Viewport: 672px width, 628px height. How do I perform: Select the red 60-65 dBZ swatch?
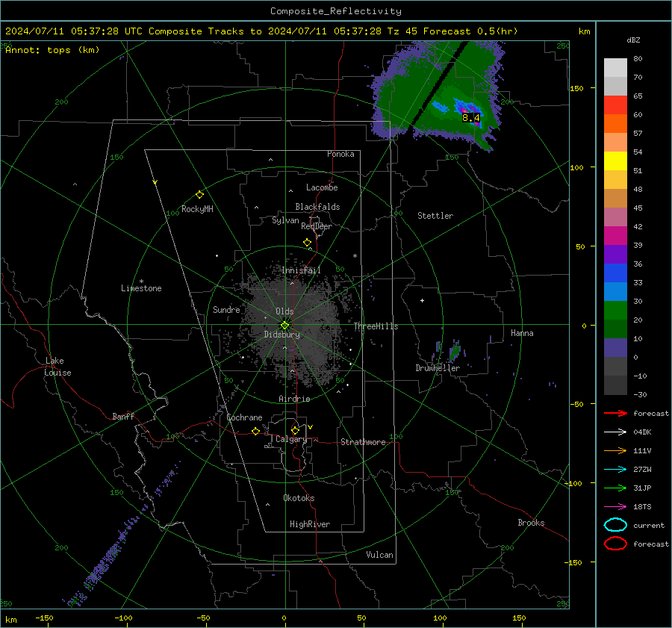click(x=615, y=105)
